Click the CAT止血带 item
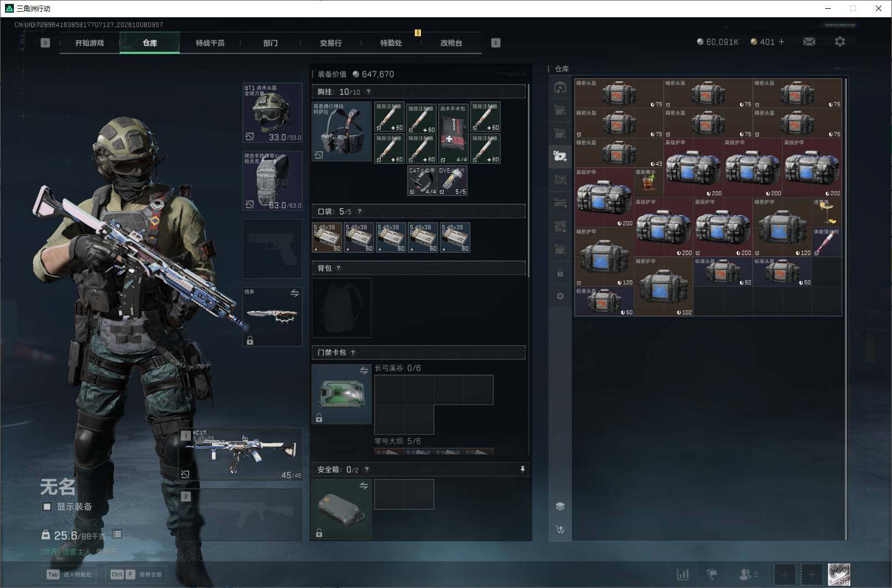This screenshot has height=588, width=892. point(423,180)
